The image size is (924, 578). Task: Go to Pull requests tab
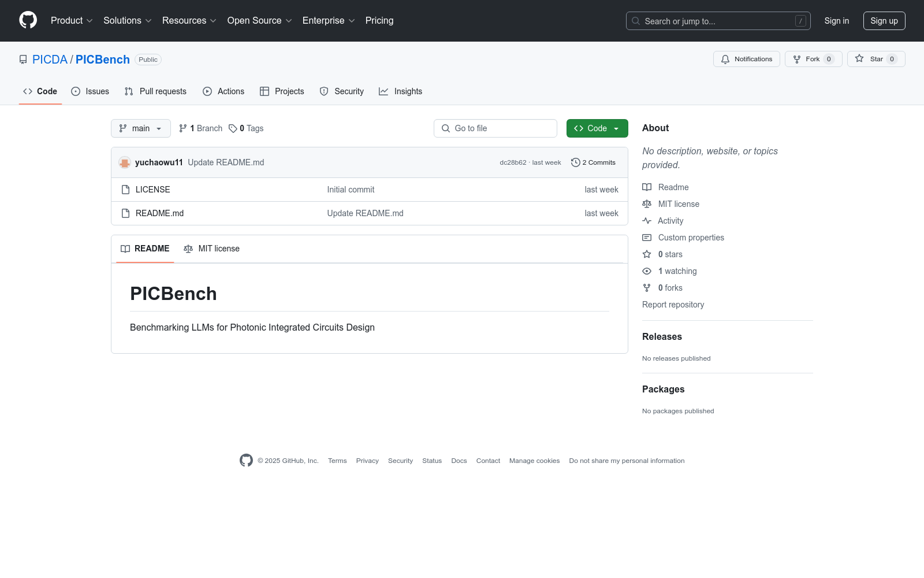tap(155, 91)
